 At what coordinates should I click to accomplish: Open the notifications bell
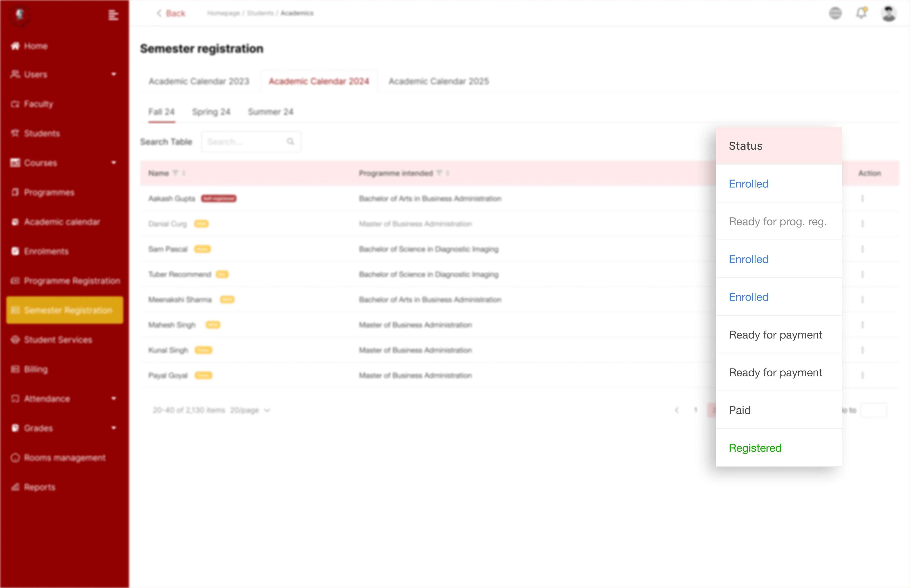tap(861, 13)
